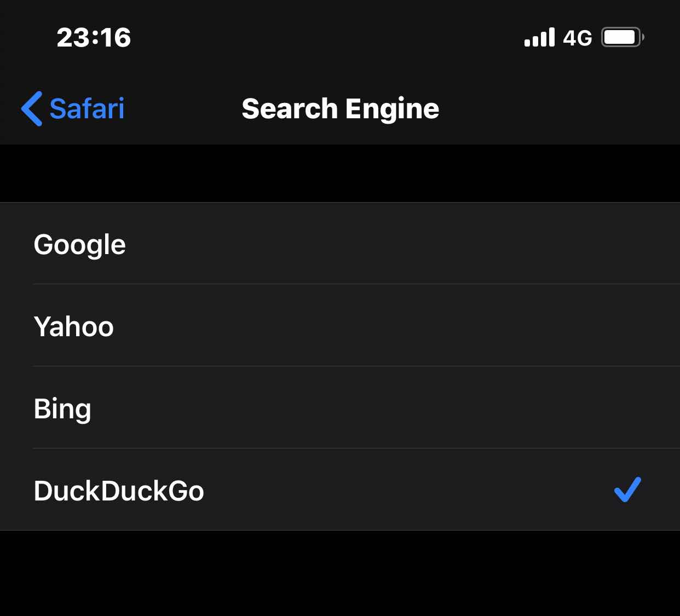Click the cellular signal strength bars
The image size is (680, 616).
(x=539, y=37)
